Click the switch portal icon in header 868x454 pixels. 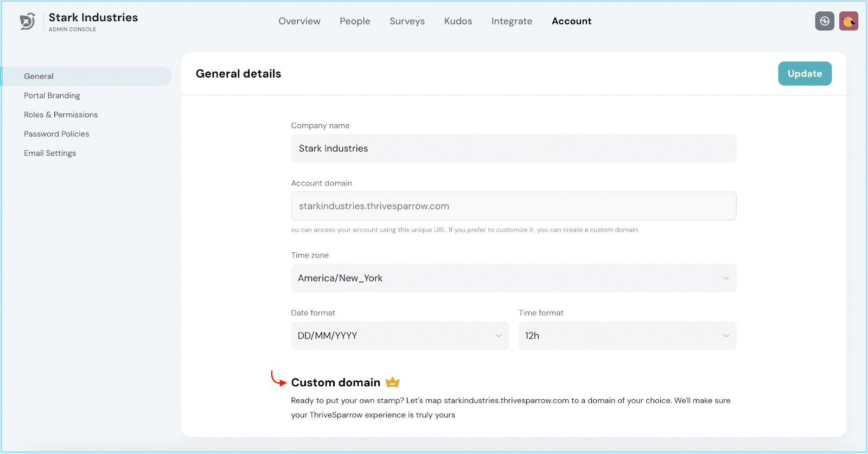(824, 21)
